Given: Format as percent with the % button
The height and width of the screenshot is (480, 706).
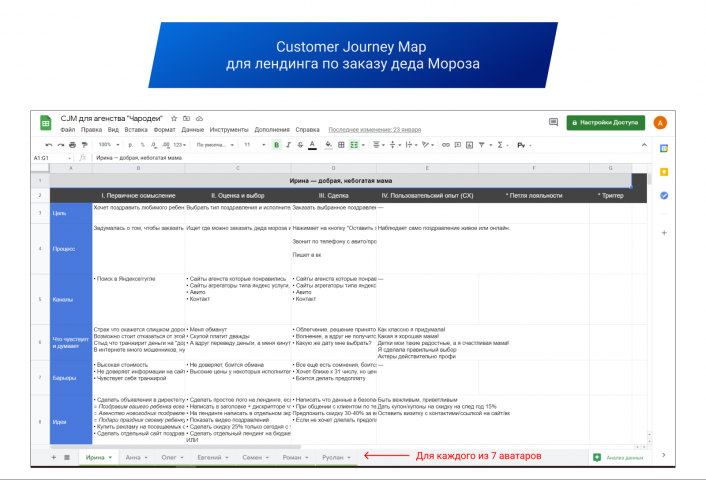Looking at the screenshot, I should pyautogui.click(x=142, y=145).
